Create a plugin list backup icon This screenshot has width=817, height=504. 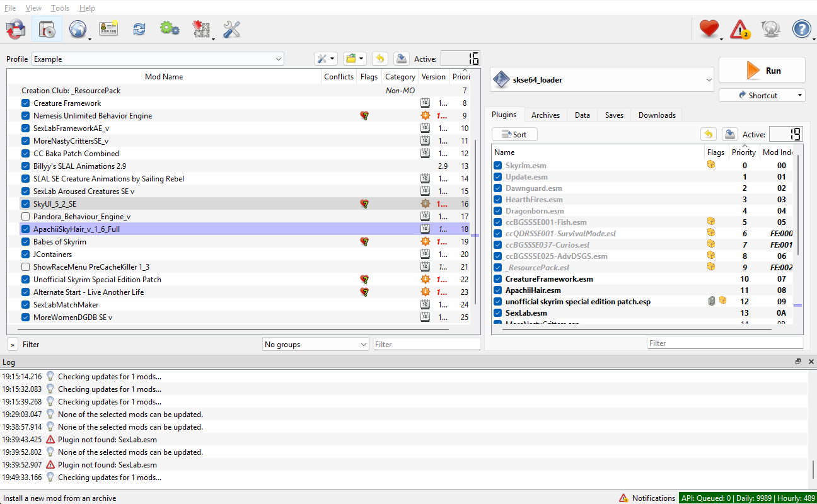pos(729,134)
